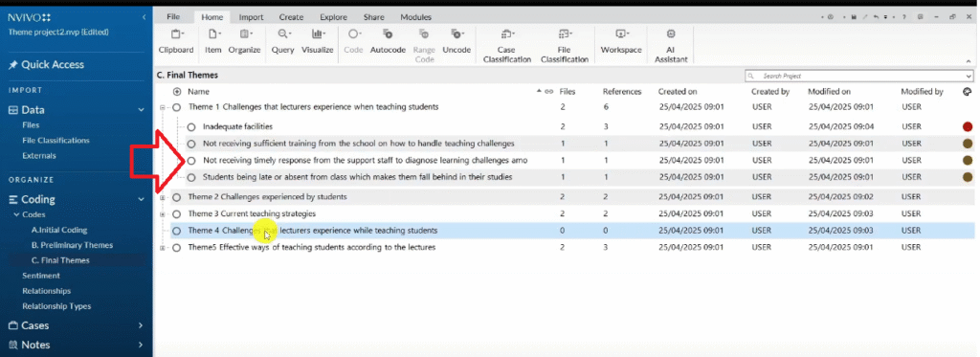This screenshot has width=980, height=357.
Task: Click the undo arrow in title bar
Action: pos(877,17)
